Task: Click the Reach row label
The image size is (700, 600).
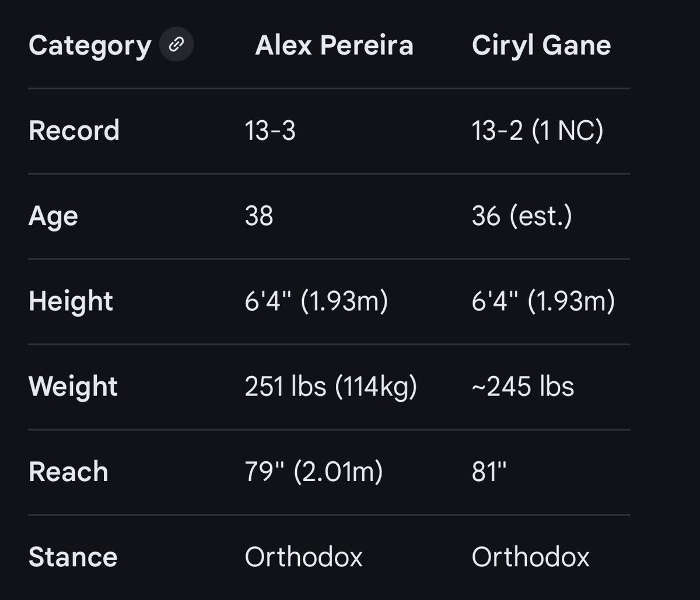Action: (x=68, y=472)
